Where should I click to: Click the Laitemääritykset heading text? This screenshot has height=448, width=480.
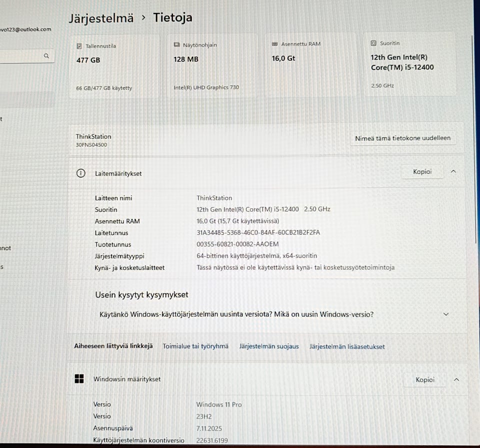coord(118,173)
